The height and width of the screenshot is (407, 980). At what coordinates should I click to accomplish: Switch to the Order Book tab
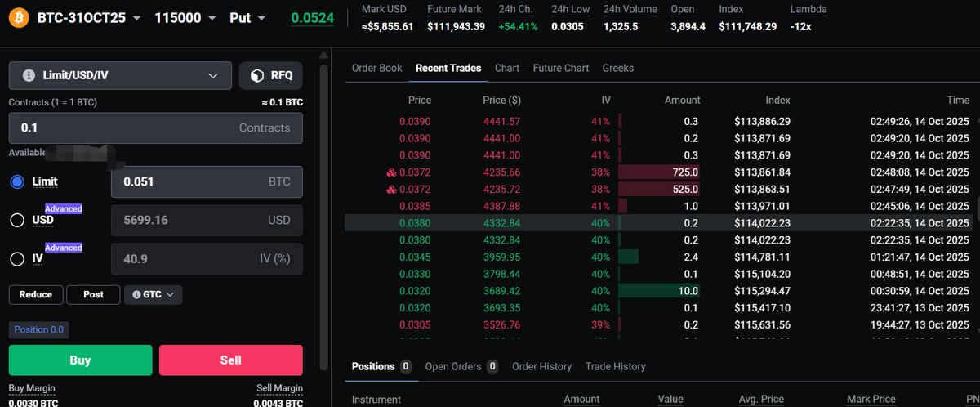tap(376, 68)
